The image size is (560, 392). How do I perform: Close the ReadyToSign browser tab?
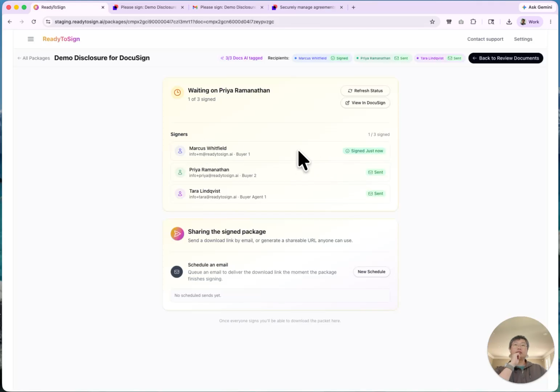click(103, 7)
